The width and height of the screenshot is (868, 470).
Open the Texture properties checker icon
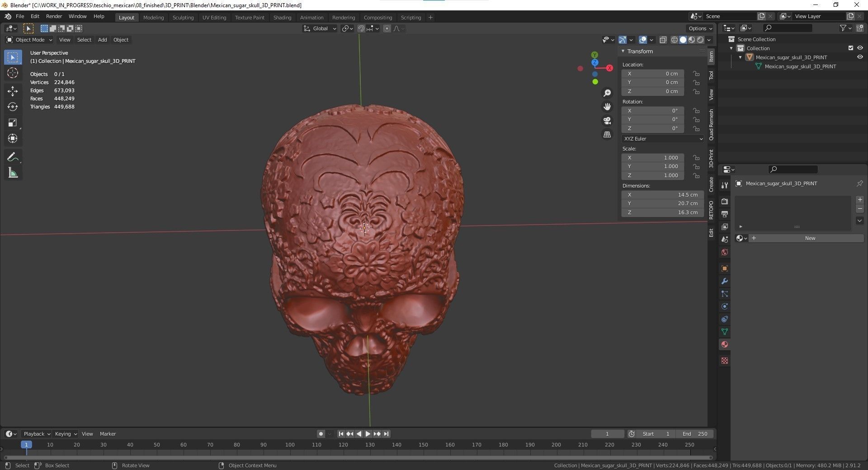point(725,361)
